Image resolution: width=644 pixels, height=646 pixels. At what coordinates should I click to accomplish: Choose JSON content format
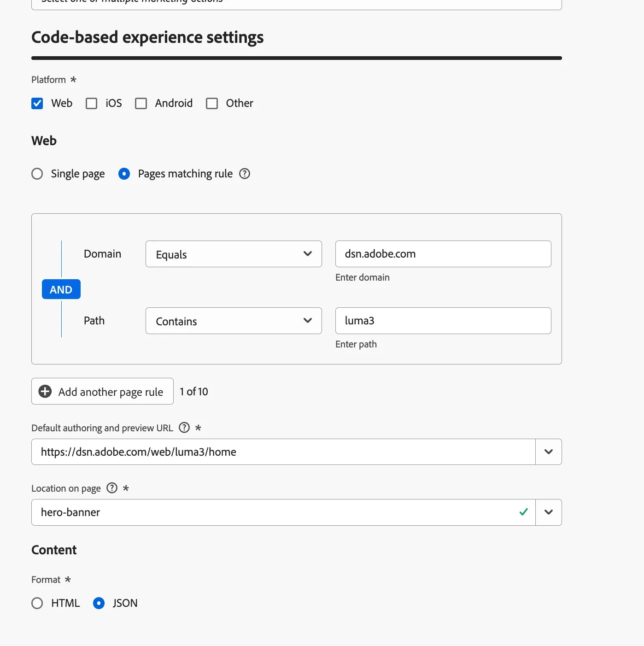coord(99,603)
